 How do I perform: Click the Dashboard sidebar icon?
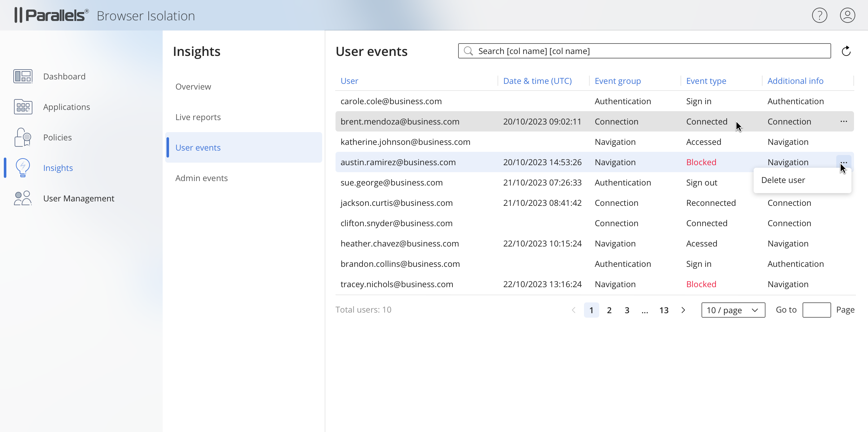[23, 77]
